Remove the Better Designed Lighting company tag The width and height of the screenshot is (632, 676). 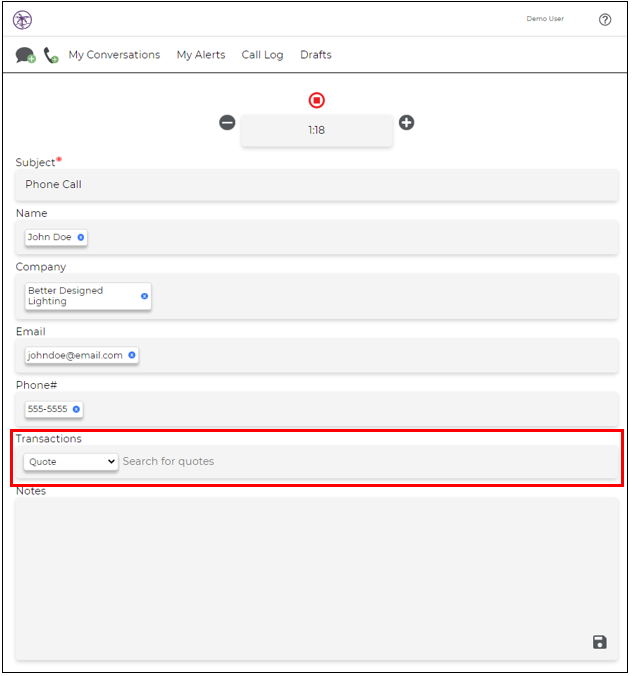[144, 296]
